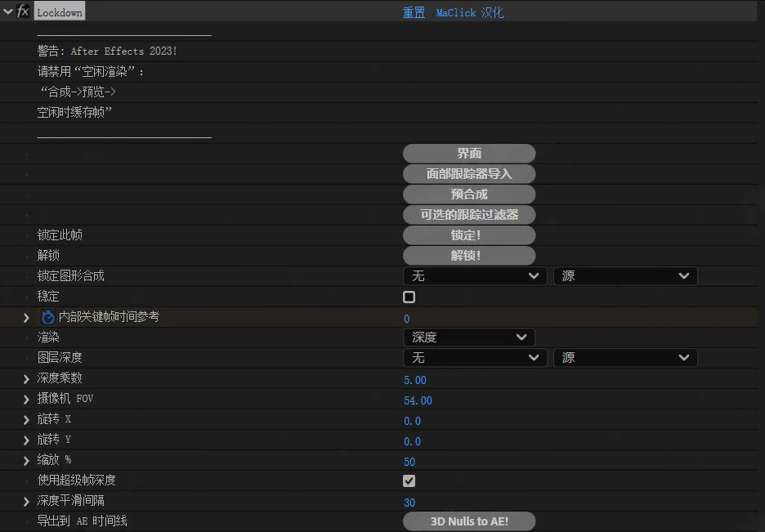This screenshot has height=532, width=765.
Task: Open the 锁定图形合成 layer dropdown showing 无
Action: (475, 276)
